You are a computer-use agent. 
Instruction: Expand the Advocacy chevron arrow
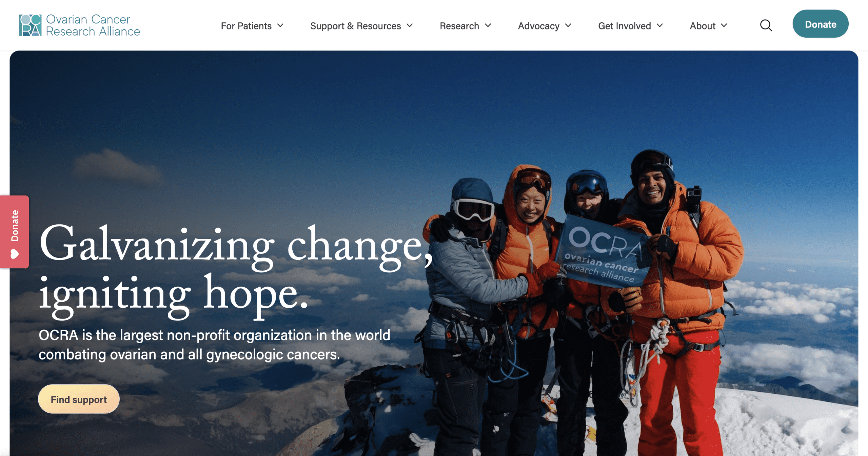point(568,25)
